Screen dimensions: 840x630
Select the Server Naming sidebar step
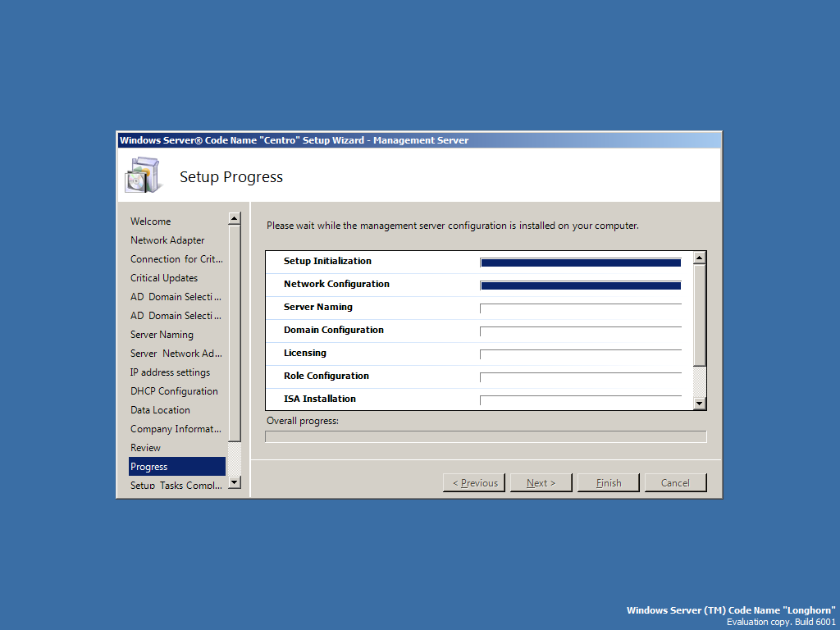click(162, 335)
